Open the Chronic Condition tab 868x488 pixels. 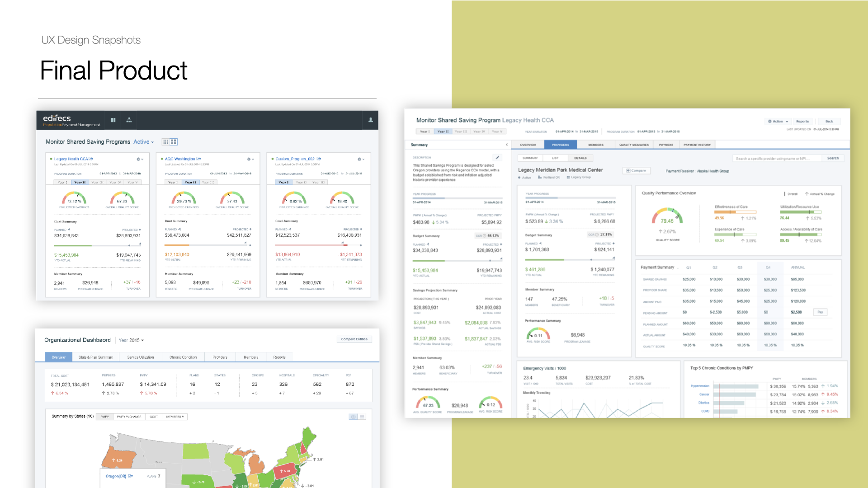pos(183,357)
